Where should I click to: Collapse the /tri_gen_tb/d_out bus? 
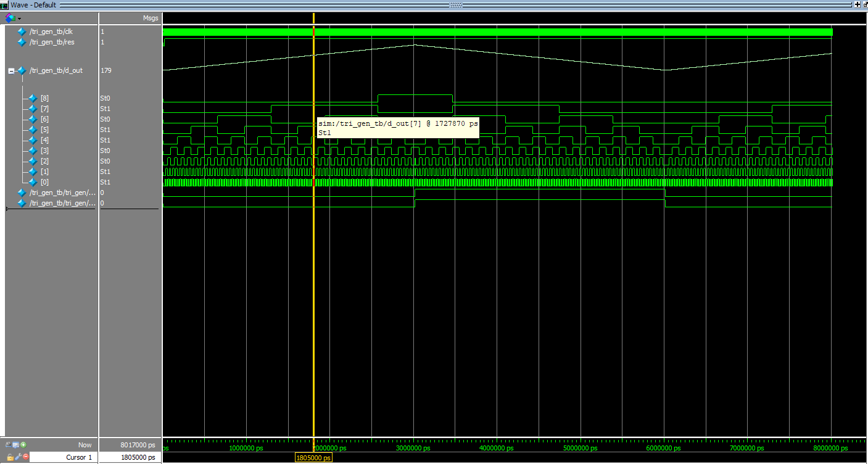(x=11, y=71)
